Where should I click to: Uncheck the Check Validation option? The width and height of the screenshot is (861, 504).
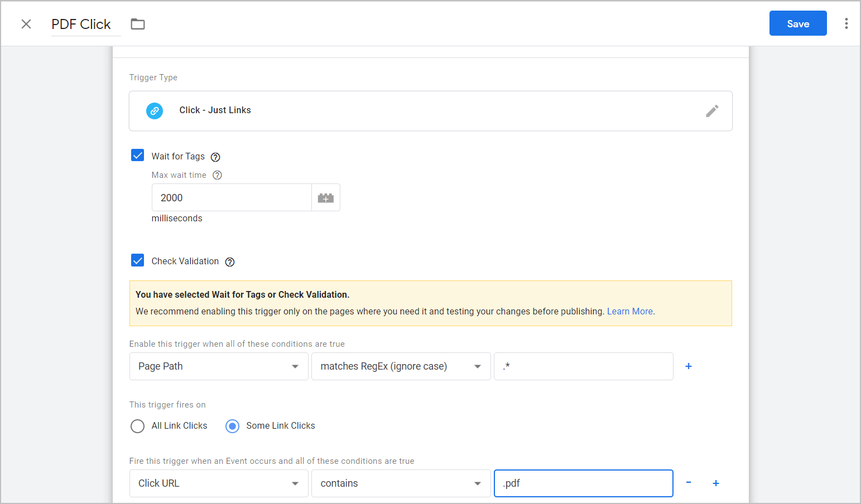click(137, 260)
